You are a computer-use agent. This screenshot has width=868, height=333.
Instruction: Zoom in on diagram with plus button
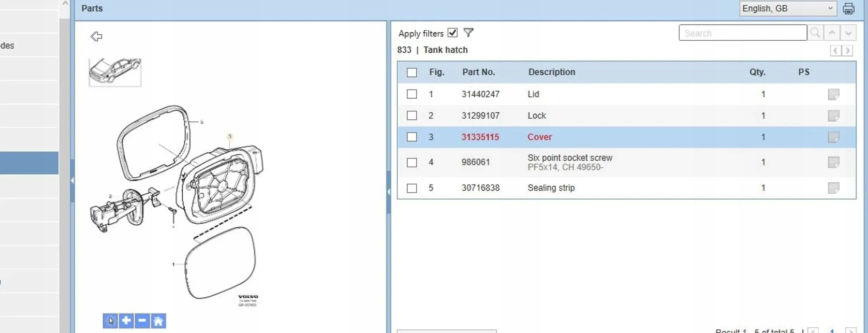[x=126, y=320]
